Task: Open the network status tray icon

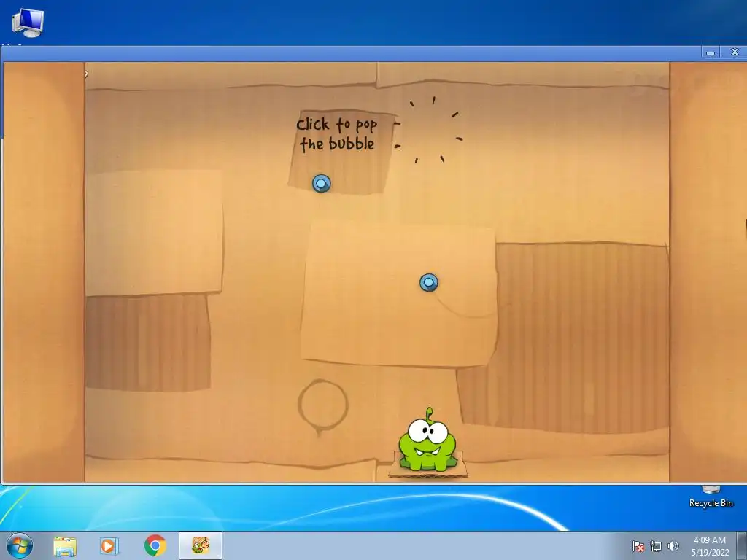Action: (656, 546)
